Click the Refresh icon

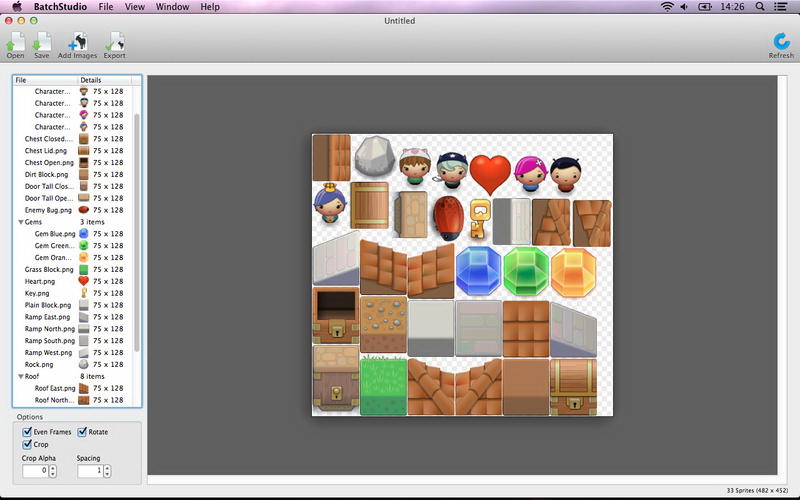pos(781,42)
